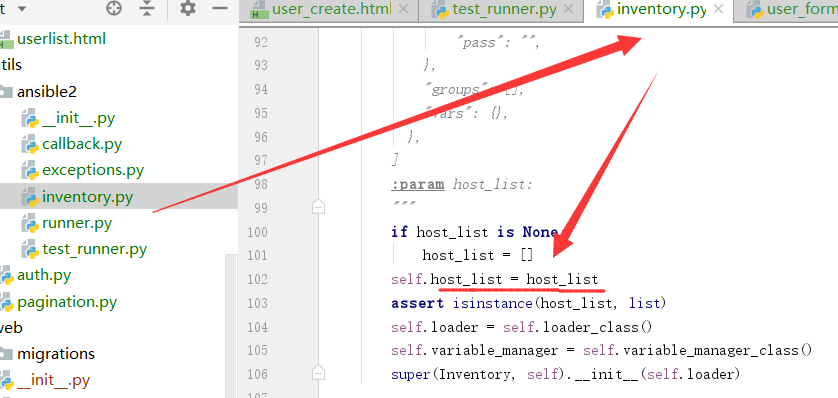Click the exceptions.py Python file icon
The height and width of the screenshot is (398, 838).
[30, 170]
